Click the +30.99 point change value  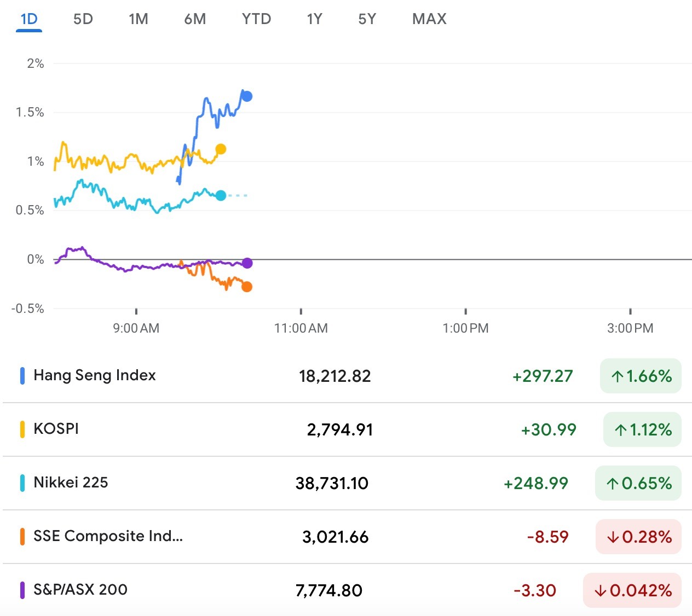pyautogui.click(x=549, y=430)
